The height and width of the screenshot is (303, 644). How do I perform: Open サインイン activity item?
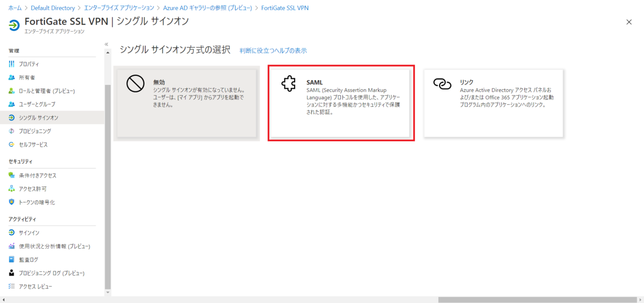52,233
